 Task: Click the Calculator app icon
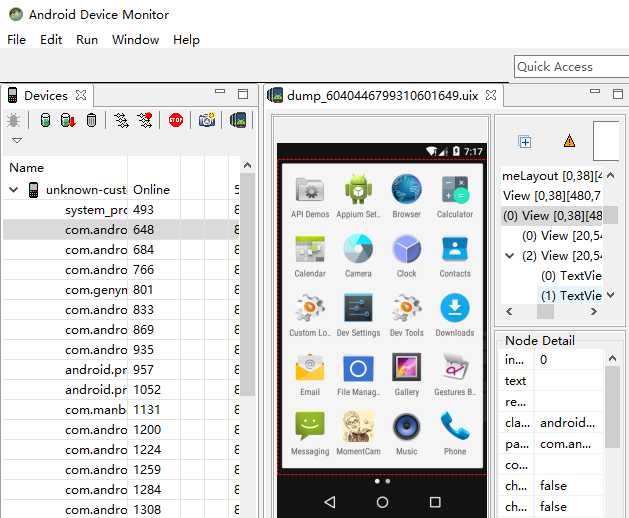click(x=455, y=189)
